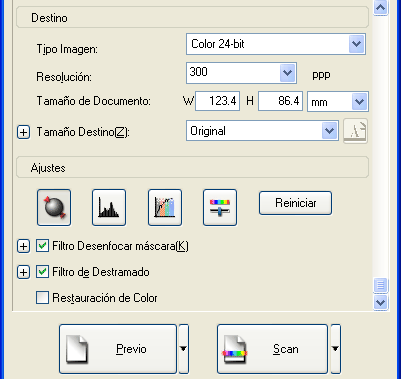This screenshot has width=401, height=379.
Task: Open the Resolución dropdown arrow
Action: 287,73
